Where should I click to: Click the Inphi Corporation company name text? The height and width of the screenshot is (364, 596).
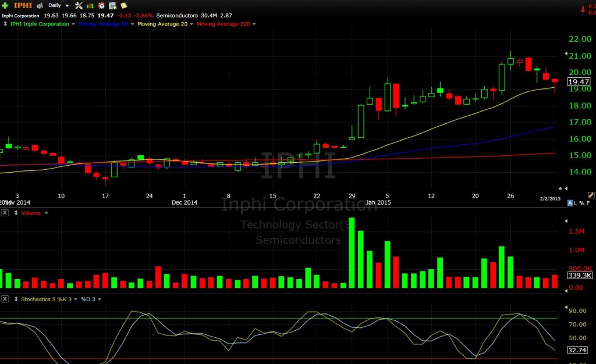(x=20, y=16)
